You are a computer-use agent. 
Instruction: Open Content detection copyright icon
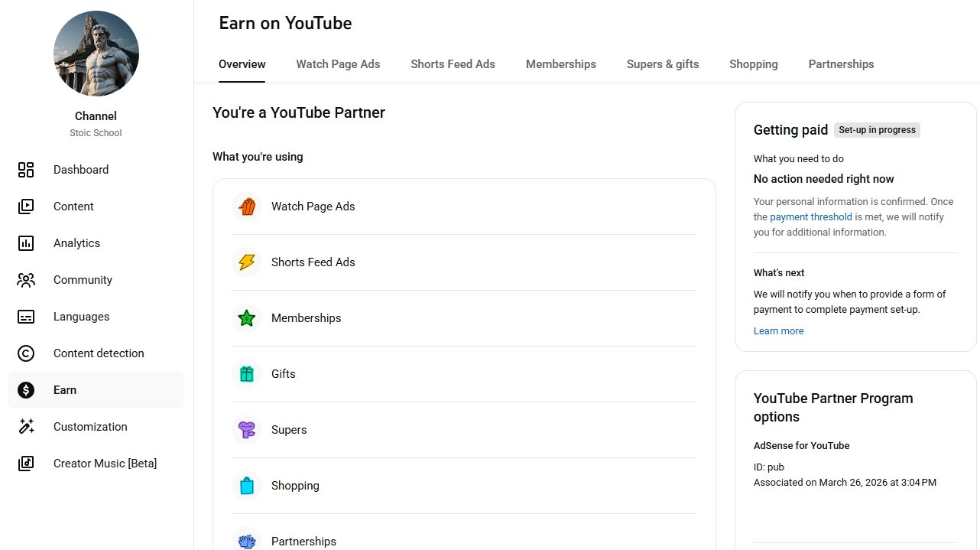pyautogui.click(x=26, y=353)
